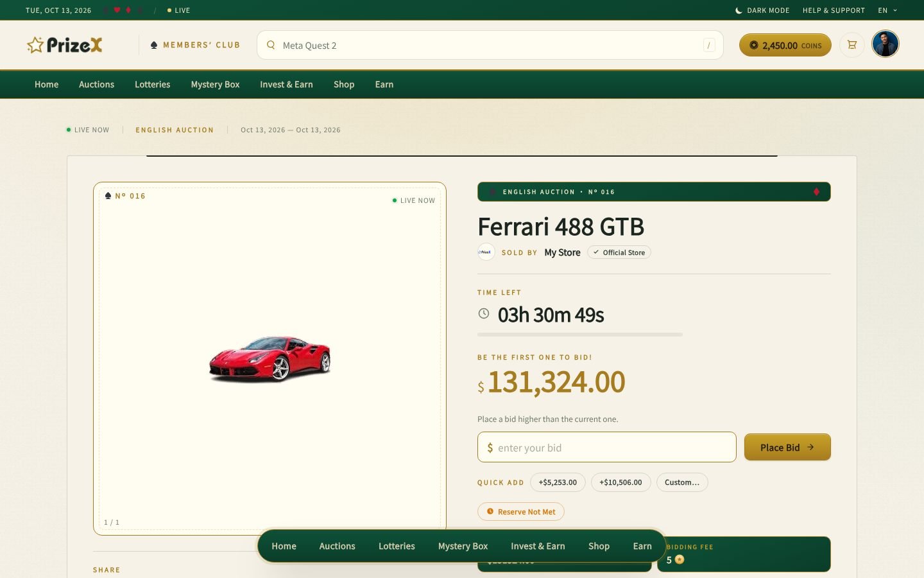
Task: Add +$10,506.00 quick bid increment
Action: [x=620, y=482]
